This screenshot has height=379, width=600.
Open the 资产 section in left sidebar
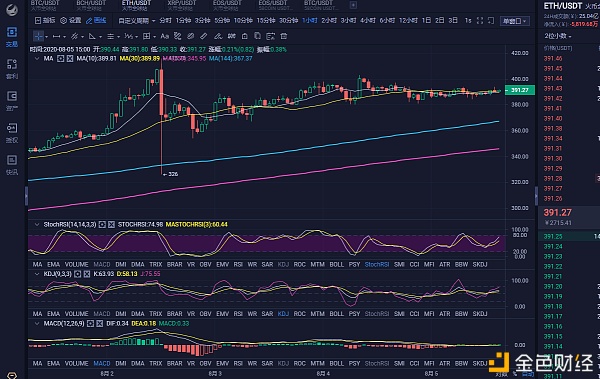[x=12, y=101]
